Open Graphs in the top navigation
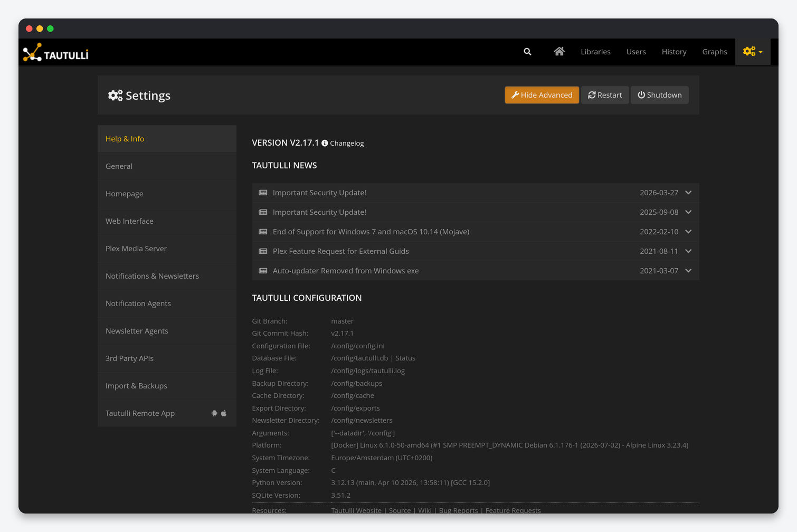The width and height of the screenshot is (797, 532). click(x=715, y=52)
